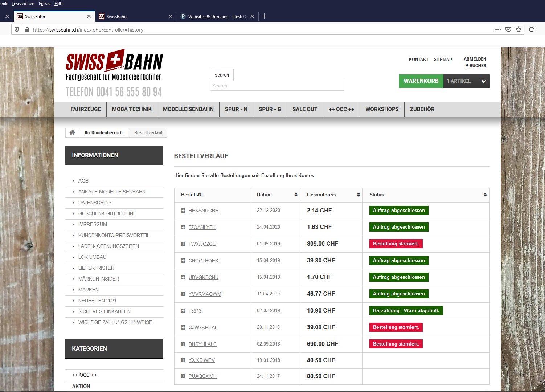This screenshot has height=392, width=545.
Task: Open the SPUR - G menu
Action: click(270, 109)
